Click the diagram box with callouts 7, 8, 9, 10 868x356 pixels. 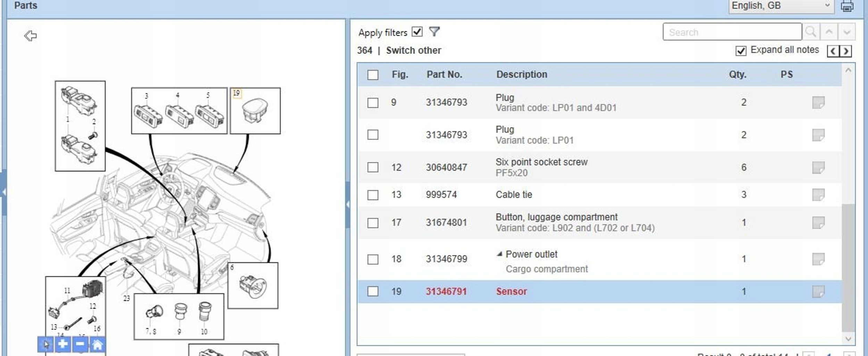click(x=179, y=316)
